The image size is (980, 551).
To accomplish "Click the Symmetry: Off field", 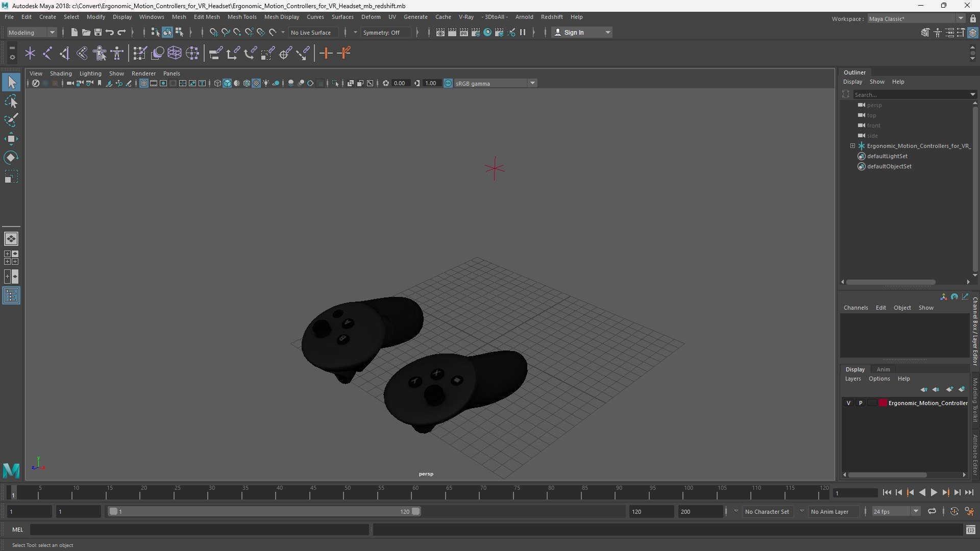I will tap(385, 32).
